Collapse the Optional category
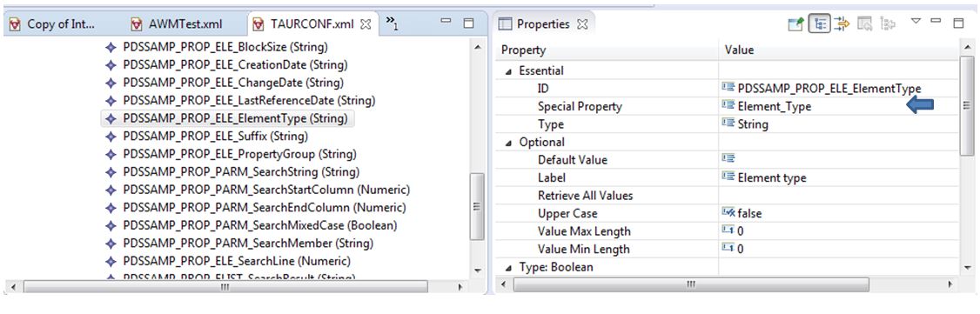 point(509,143)
